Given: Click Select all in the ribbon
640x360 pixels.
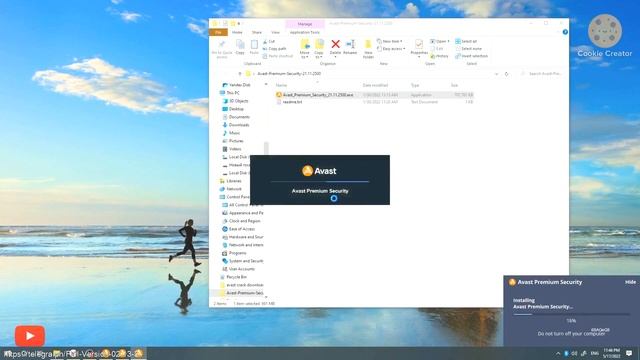Looking at the screenshot, I should [466, 41].
